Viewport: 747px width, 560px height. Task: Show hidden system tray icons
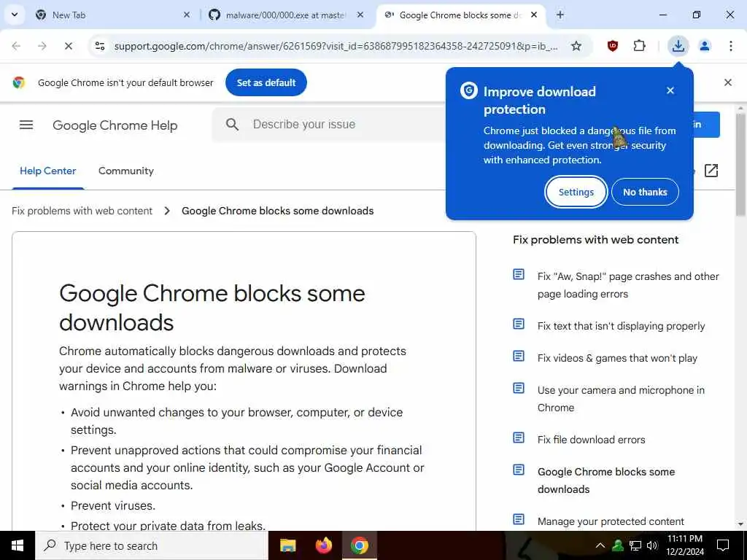pos(600,545)
